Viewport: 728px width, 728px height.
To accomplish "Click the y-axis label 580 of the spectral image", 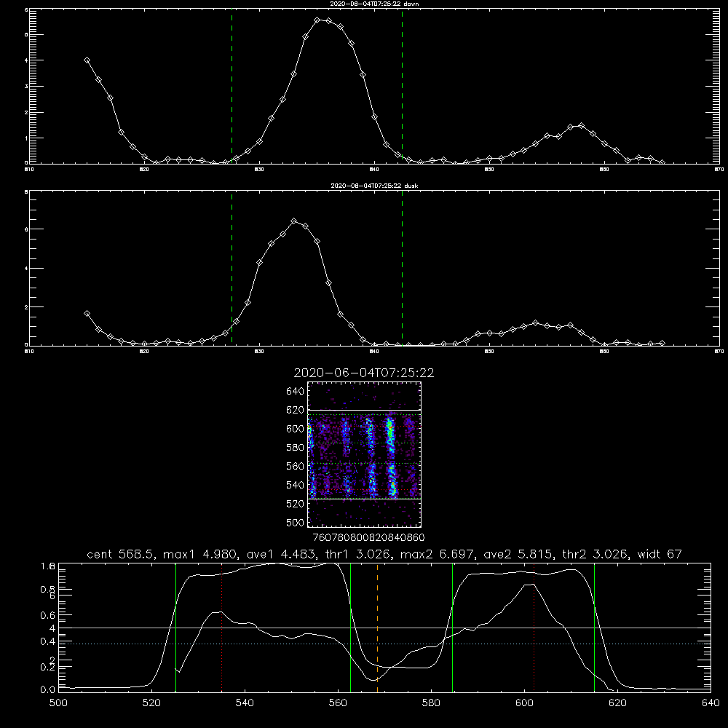I will [x=296, y=447].
